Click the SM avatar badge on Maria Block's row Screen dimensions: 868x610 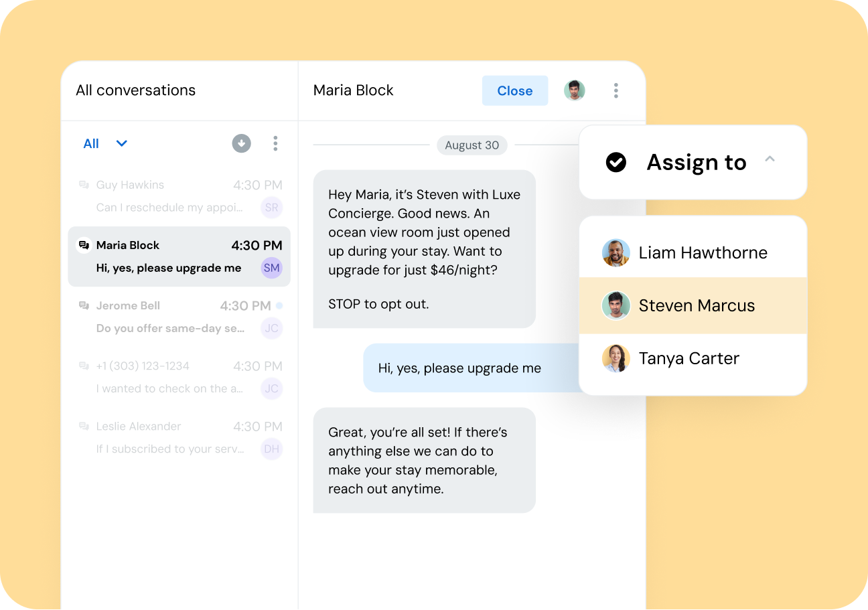(271, 267)
